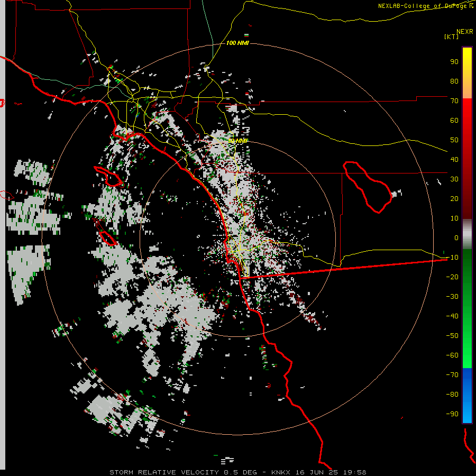Click the -80 value on velocity scale
Viewport: 476px width, 476px height.
coord(452,395)
